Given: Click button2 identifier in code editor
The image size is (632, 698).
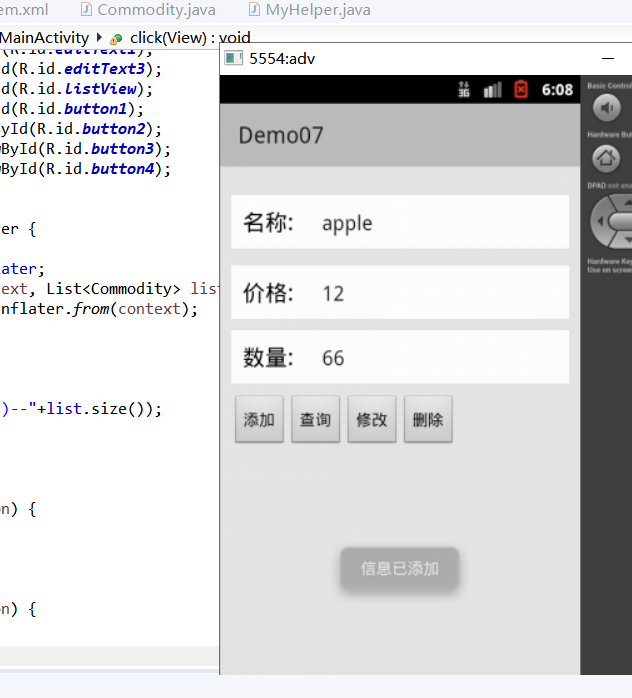Looking at the screenshot, I should 114,129.
